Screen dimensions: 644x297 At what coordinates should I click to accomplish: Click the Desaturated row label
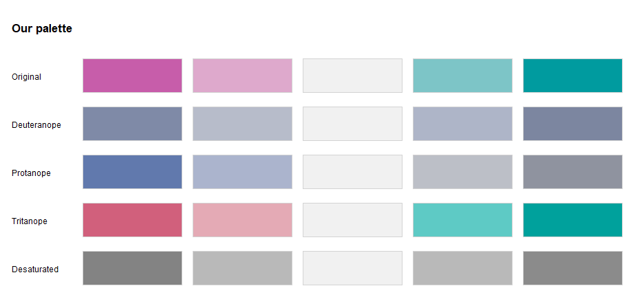click(x=35, y=269)
